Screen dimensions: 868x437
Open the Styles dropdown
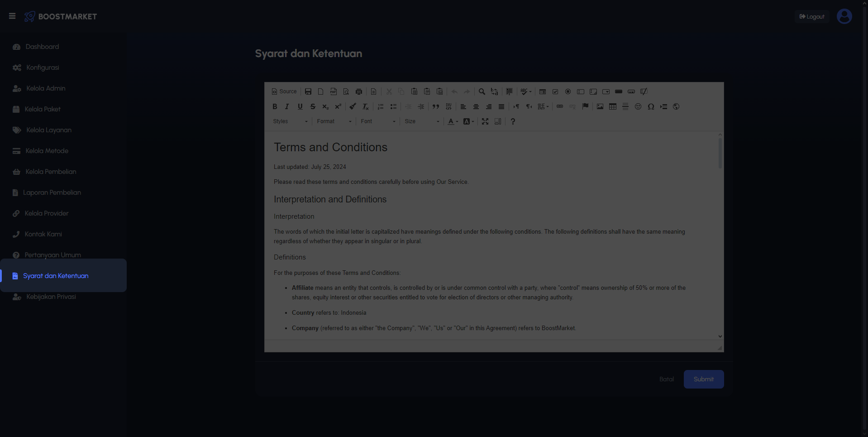290,121
